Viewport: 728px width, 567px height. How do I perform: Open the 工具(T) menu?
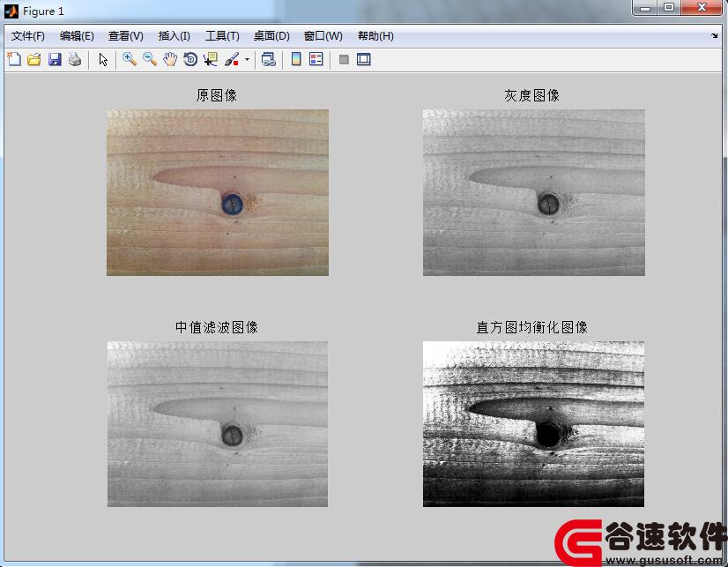pos(222,36)
